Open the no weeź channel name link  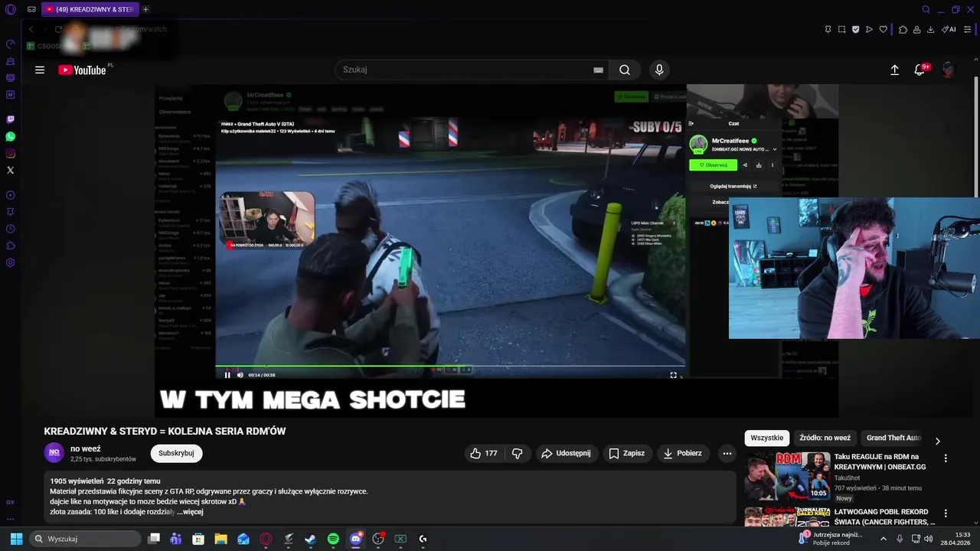[86, 449]
